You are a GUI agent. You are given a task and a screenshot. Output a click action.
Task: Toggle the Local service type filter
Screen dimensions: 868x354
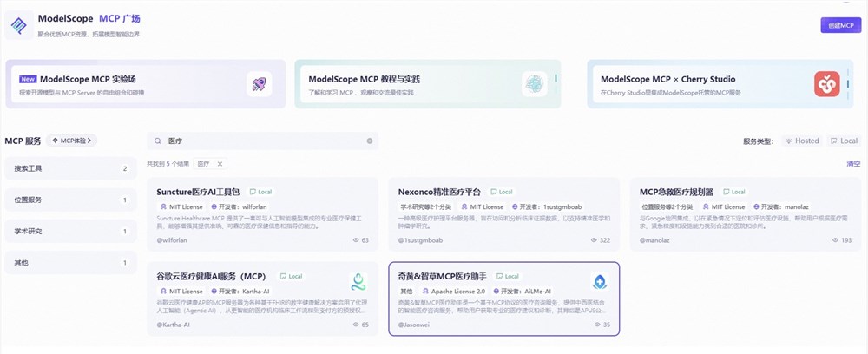coord(845,141)
